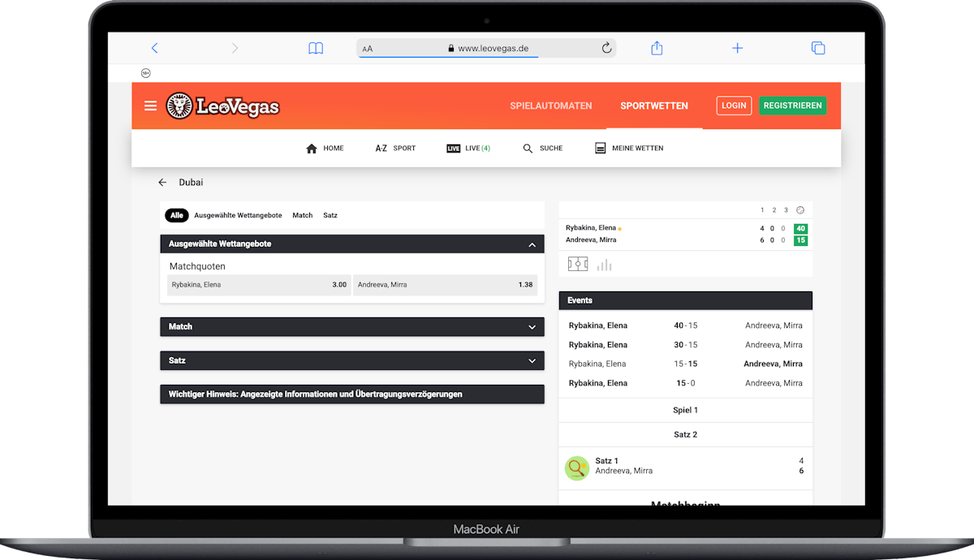974x560 pixels.
Task: Select the Alle filter pill
Action: pos(177,215)
